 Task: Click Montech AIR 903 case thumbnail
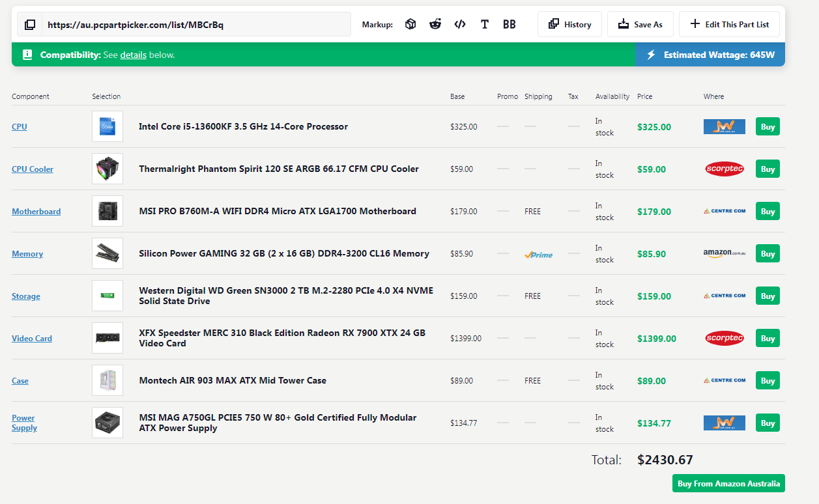click(x=108, y=380)
